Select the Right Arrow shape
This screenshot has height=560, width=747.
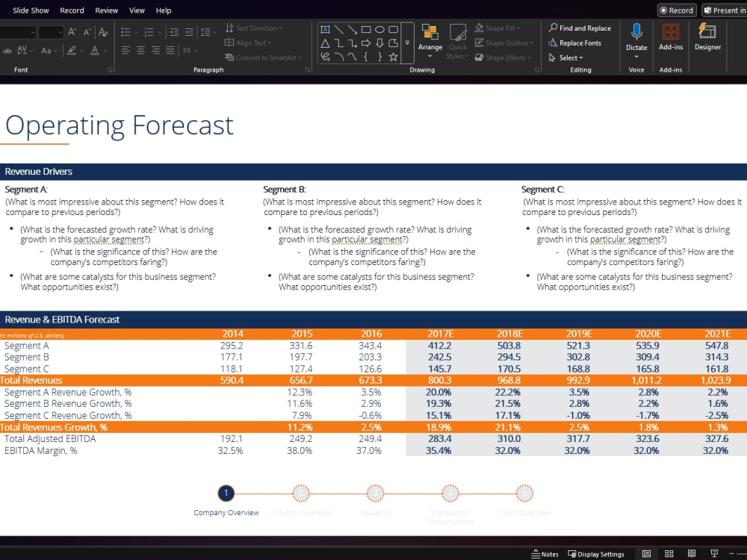point(366,43)
